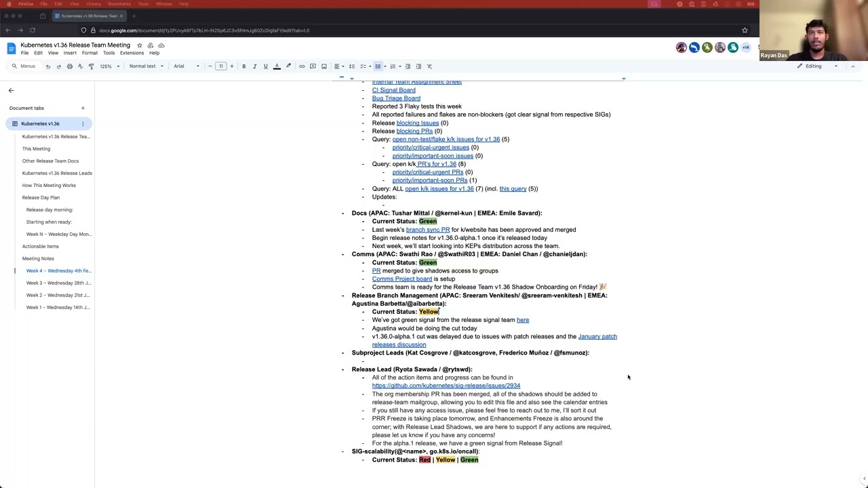Open the Firefox History menu
The height and width of the screenshot is (488, 868).
(x=94, y=4)
